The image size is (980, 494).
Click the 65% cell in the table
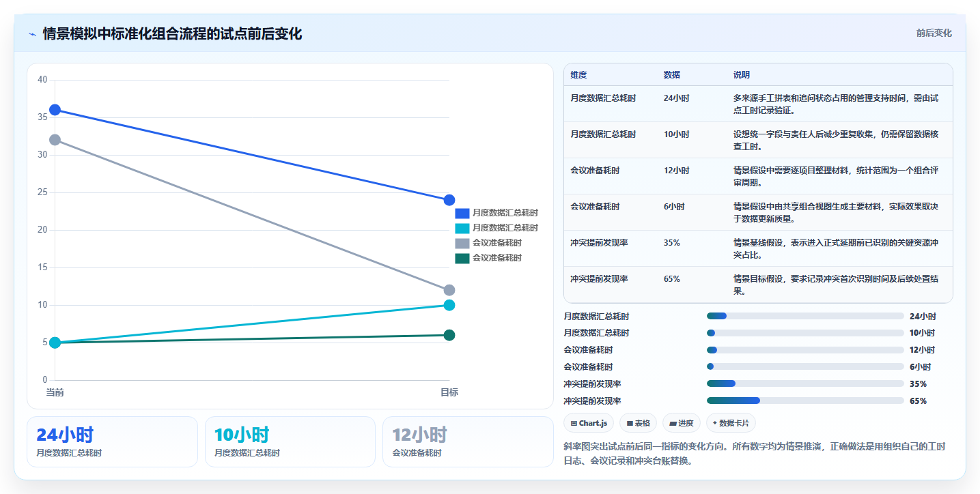click(671, 279)
